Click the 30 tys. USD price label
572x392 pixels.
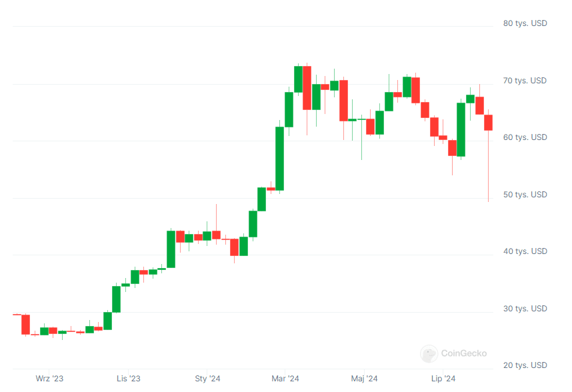click(x=525, y=309)
